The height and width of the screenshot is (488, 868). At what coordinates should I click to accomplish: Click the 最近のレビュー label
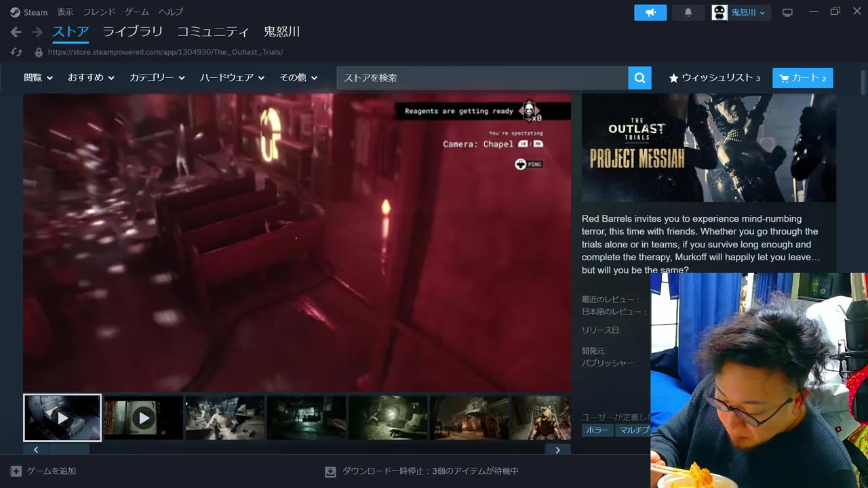[610, 300]
